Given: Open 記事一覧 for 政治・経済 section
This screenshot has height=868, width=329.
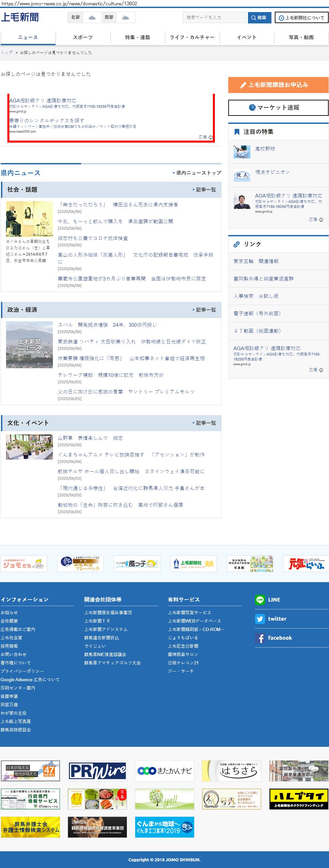Looking at the screenshot, I should [x=204, y=310].
